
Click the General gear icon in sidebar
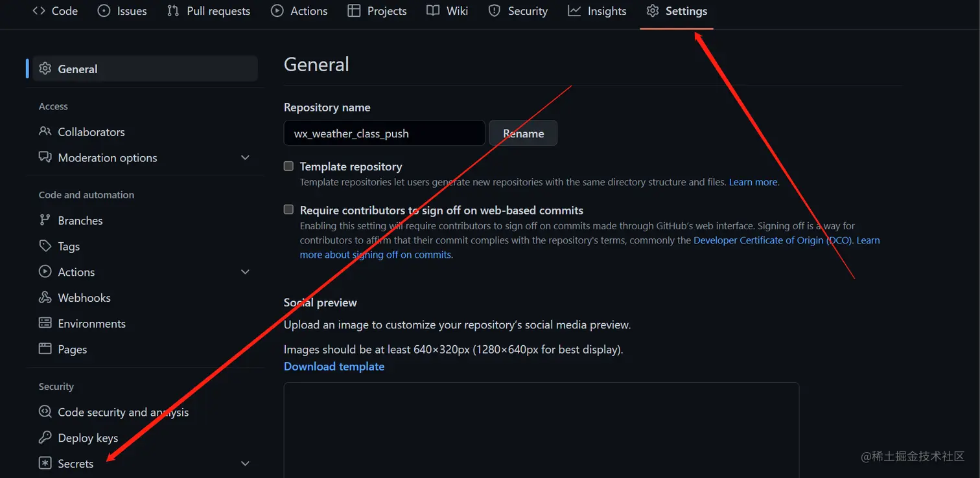point(45,69)
